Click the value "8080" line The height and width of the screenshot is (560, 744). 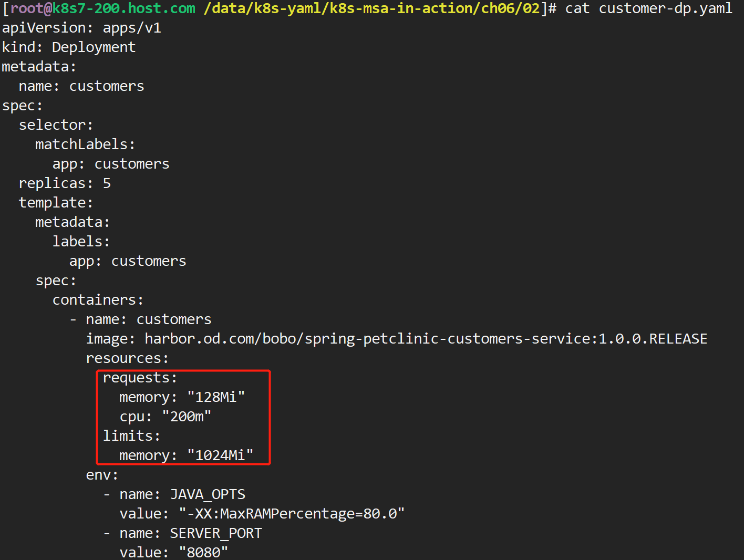click(x=174, y=553)
